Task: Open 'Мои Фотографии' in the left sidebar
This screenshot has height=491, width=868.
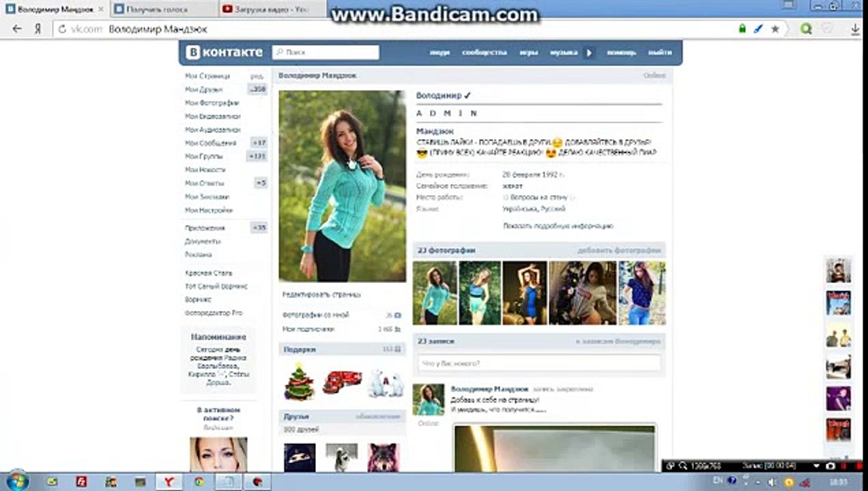Action: click(212, 103)
